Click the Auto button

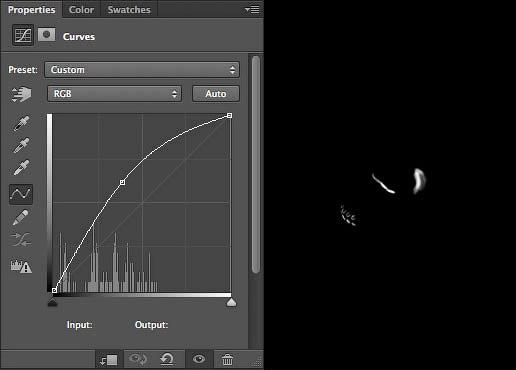click(216, 94)
